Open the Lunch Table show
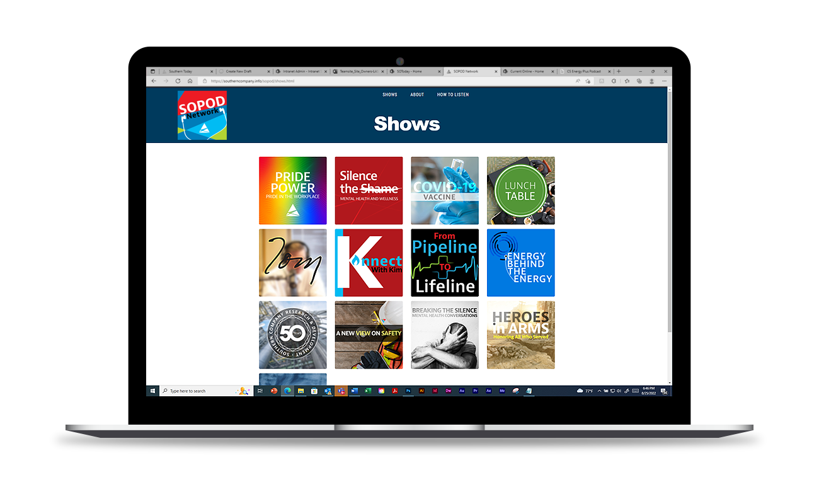 [521, 190]
